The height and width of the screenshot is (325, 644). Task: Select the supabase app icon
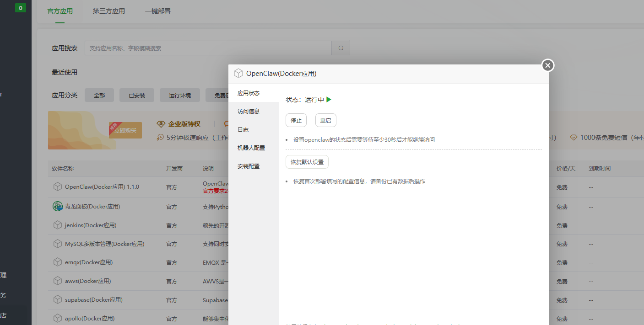58,300
